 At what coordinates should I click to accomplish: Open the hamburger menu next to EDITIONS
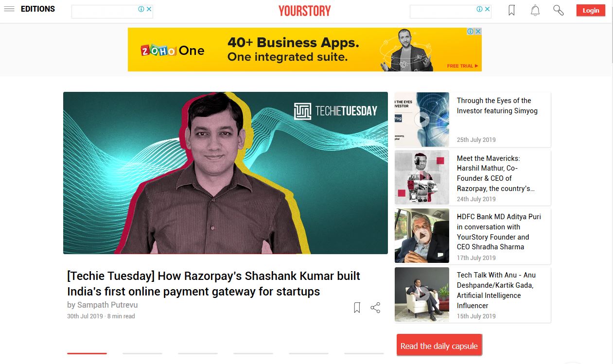tap(9, 9)
